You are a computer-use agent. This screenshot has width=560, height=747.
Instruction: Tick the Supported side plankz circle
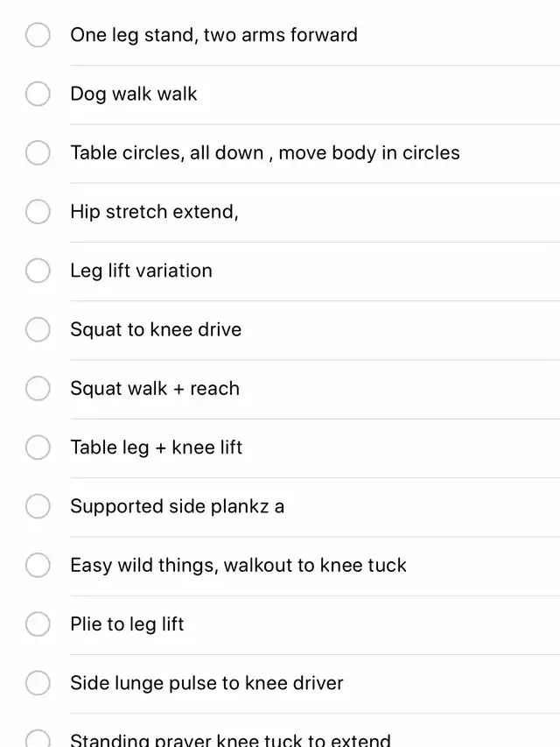tap(38, 506)
